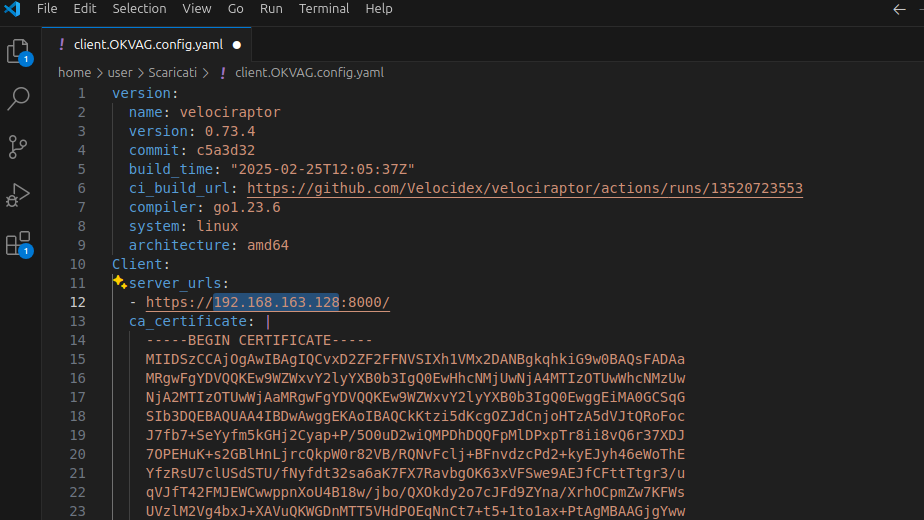Click the VS Code logo icon
Viewport: 924px width, 520px height.
pos(12,9)
